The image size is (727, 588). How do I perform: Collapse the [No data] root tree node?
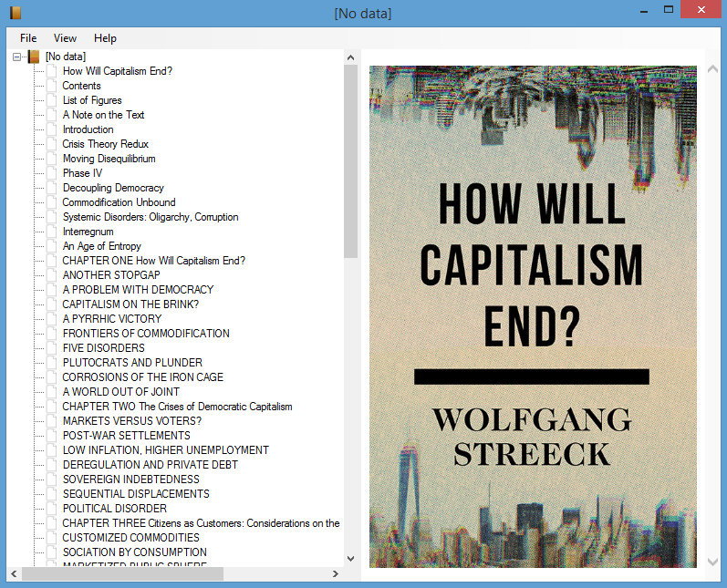(17, 57)
